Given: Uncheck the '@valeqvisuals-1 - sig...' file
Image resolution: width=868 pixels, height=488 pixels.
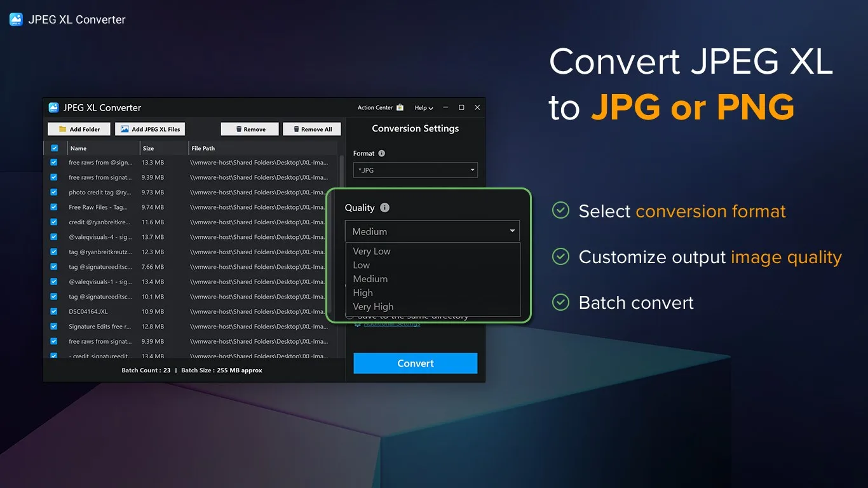Looking at the screenshot, I should (x=54, y=281).
